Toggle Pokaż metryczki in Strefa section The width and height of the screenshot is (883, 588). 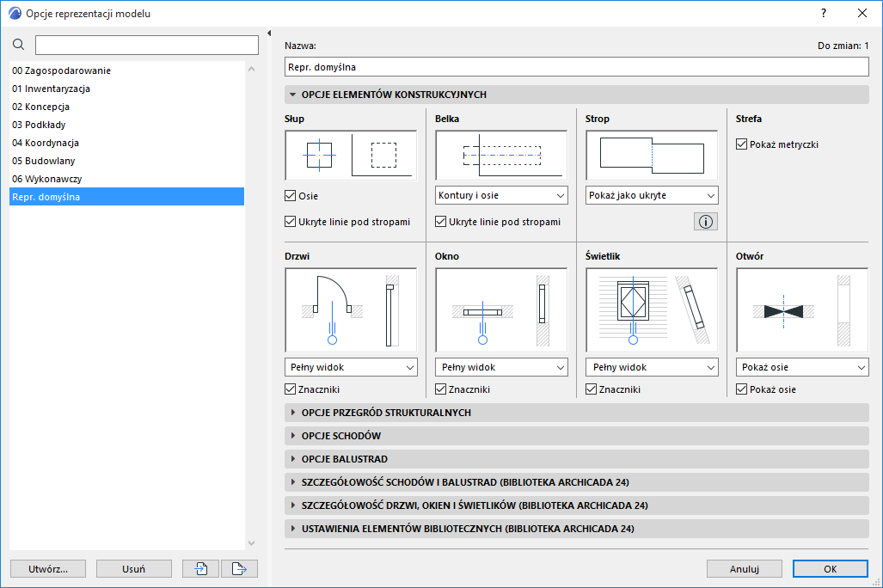741,144
